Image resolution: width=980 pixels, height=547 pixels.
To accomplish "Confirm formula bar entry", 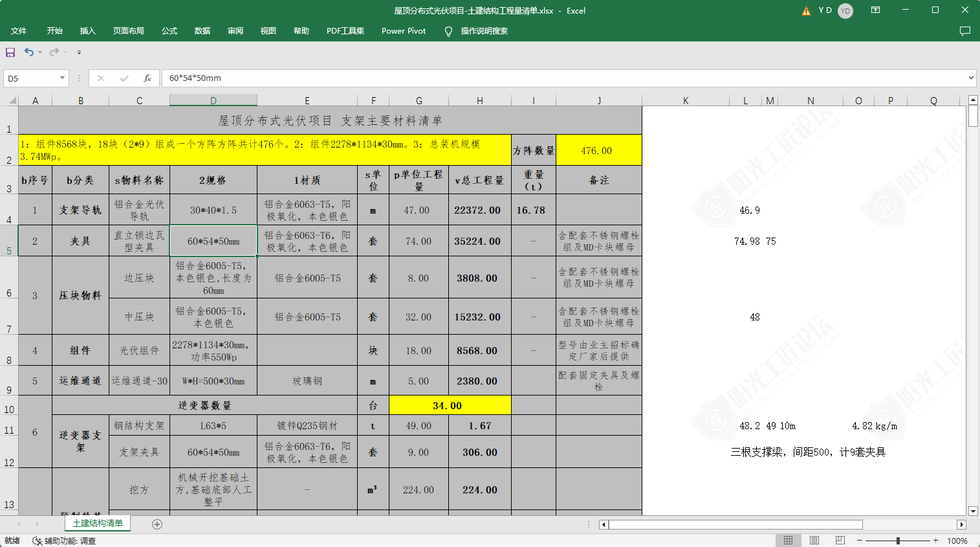I will point(124,78).
